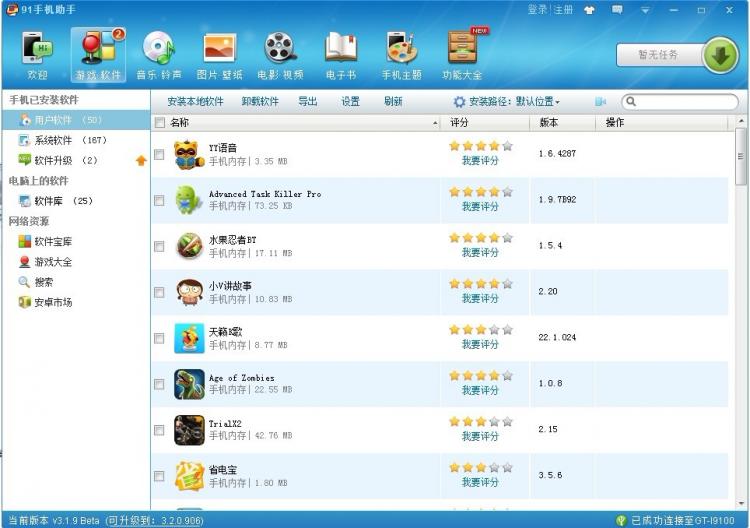Click the vertical scrollbar thumb
Viewport: 750px width, 528px height.
point(741,156)
